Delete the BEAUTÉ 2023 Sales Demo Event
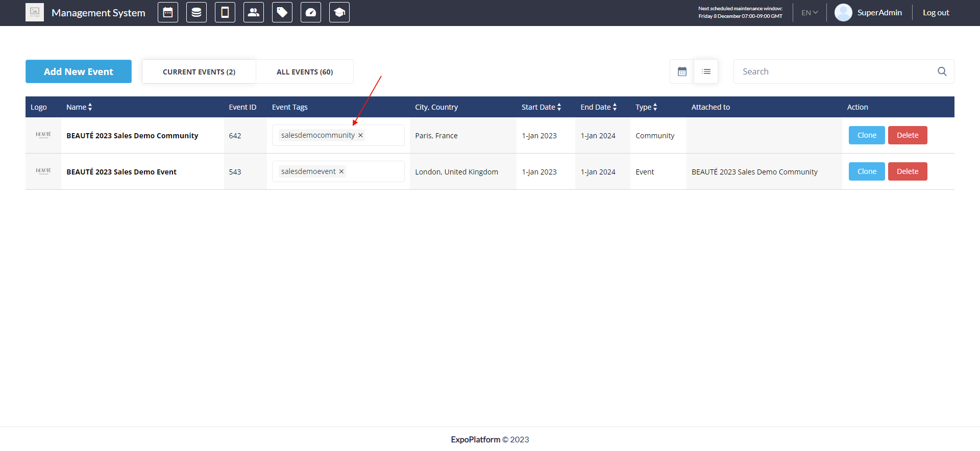 coord(907,171)
